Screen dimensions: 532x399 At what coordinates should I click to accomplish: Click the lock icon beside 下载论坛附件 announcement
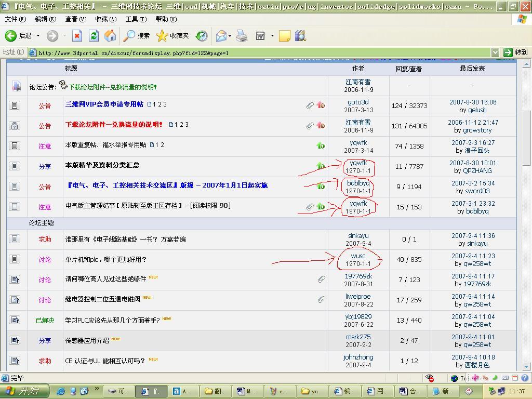pos(15,125)
